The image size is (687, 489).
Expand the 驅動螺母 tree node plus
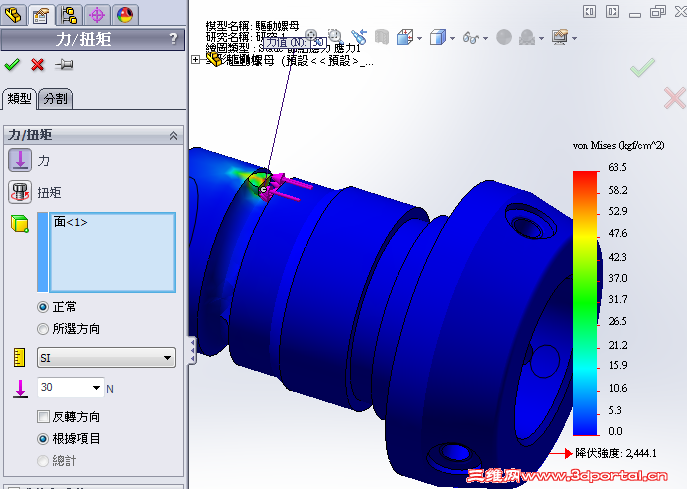[196, 60]
